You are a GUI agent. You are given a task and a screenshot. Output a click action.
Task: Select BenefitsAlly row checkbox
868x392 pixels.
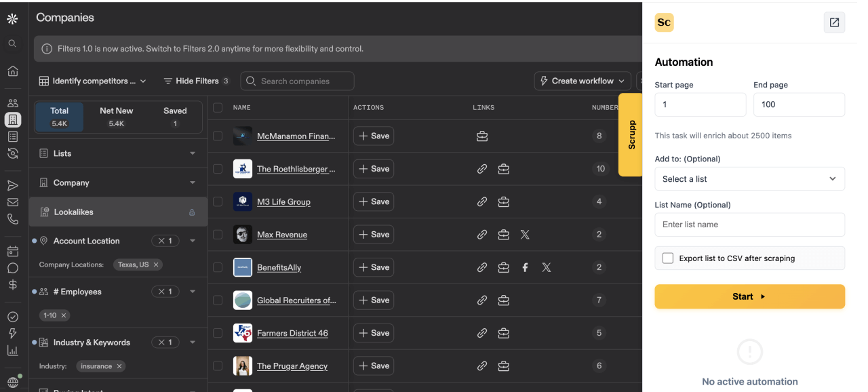[218, 267]
